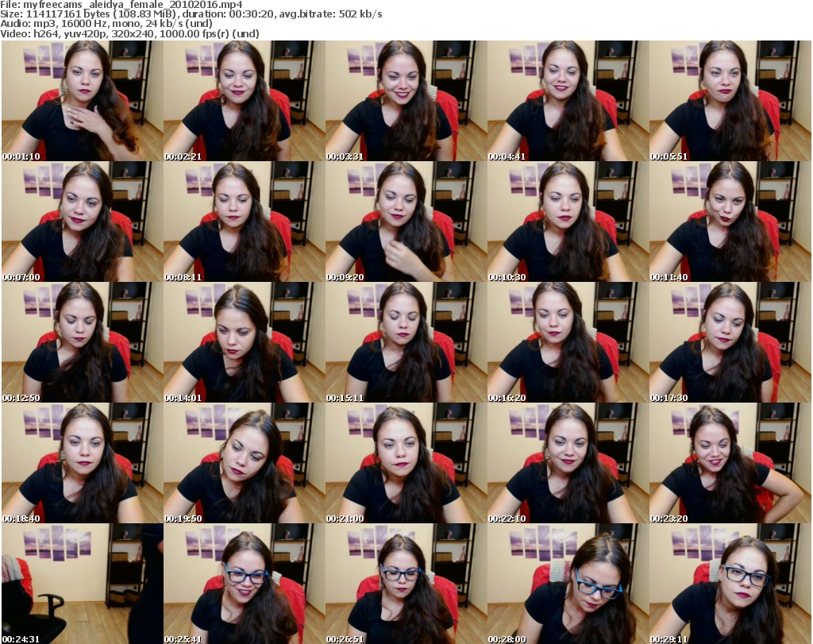Select the thumbnail stamped 00:05:51

point(730,101)
